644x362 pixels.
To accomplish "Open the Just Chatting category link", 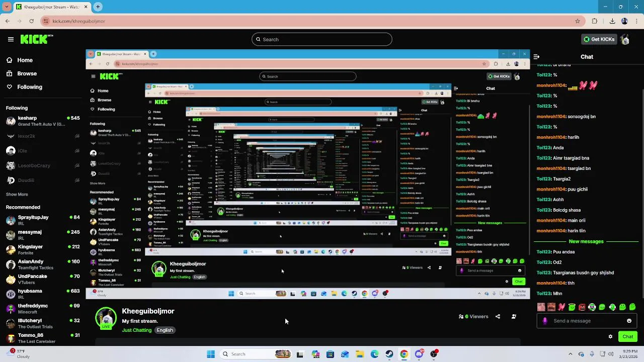I will 136,330.
